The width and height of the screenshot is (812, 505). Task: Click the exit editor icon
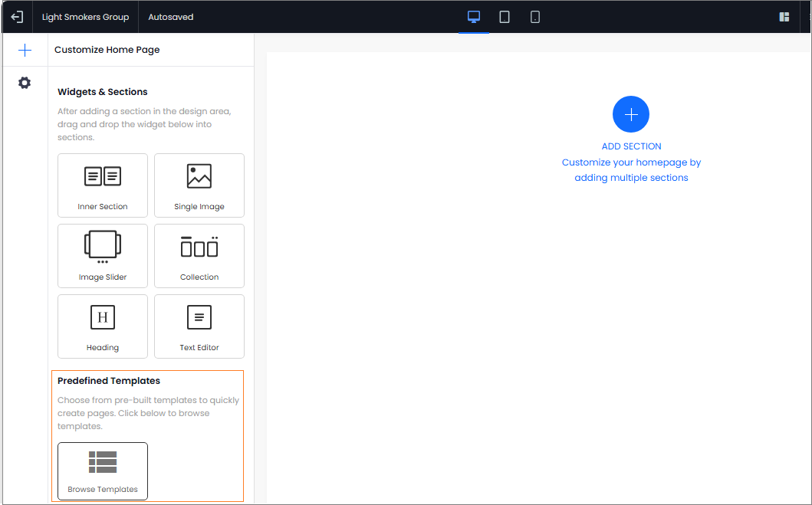17,17
